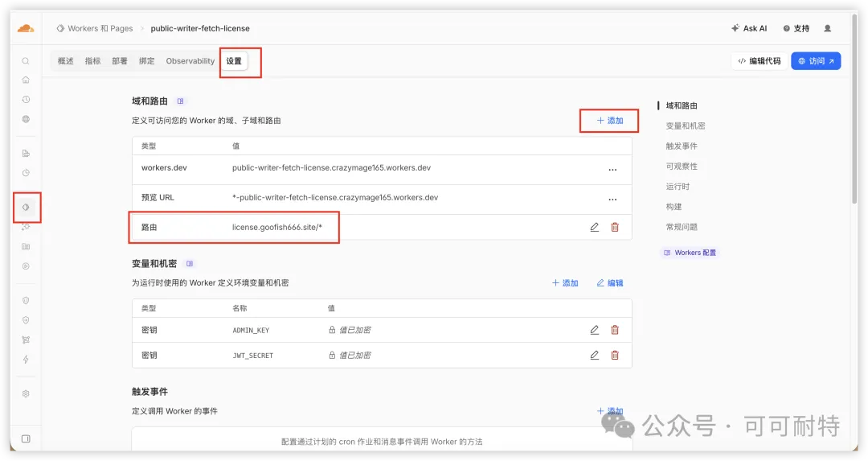Open the Workers 配置 docs link
This screenshot has height=461, width=868.
pos(690,253)
